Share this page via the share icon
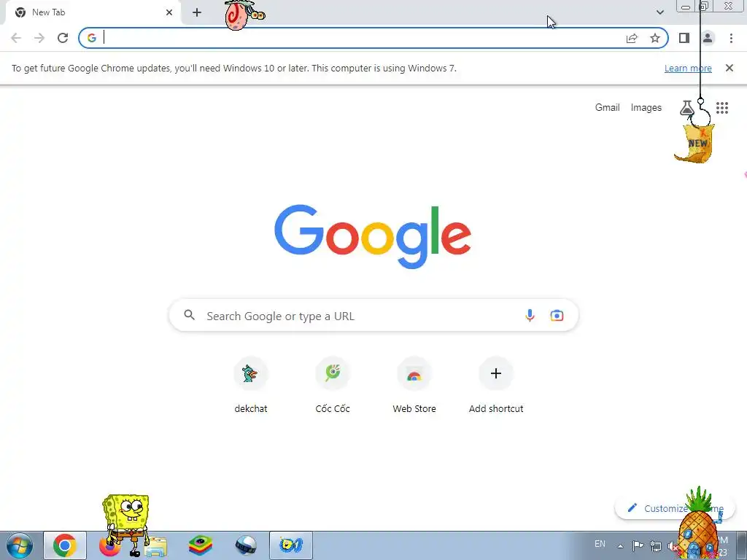The width and height of the screenshot is (747, 560). 632,38
